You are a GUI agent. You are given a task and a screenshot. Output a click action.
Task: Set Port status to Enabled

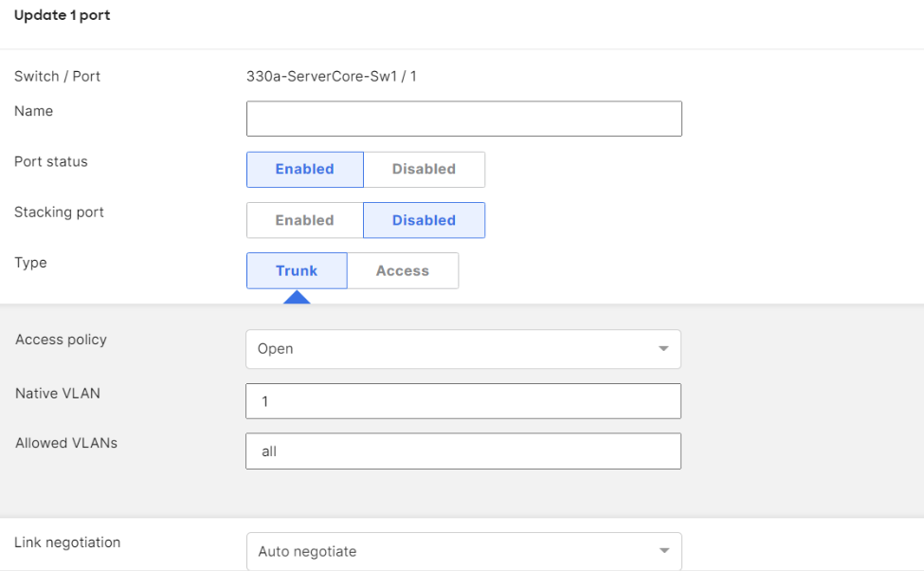point(304,170)
